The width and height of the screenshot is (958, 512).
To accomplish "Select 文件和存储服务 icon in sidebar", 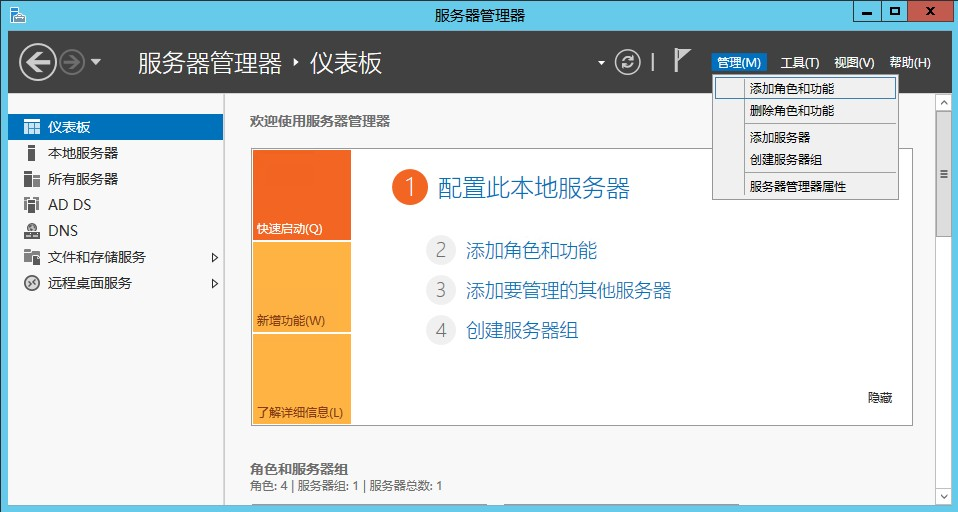I will [32, 257].
